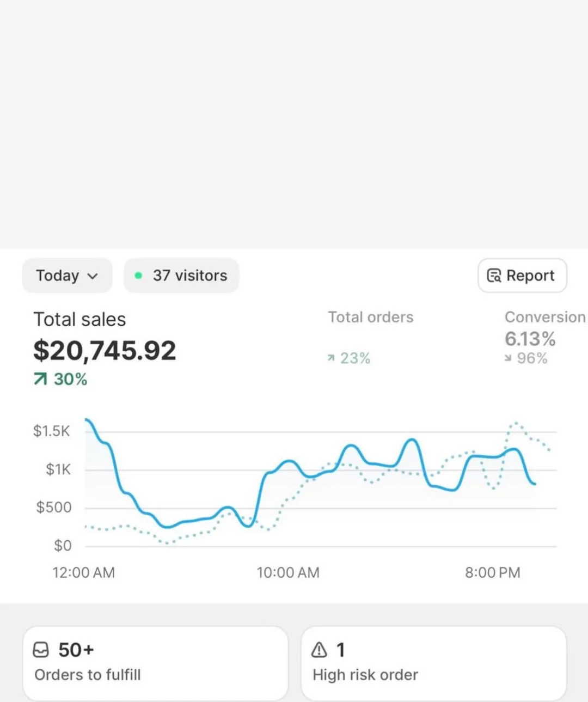
Task: Click the inbox icon beside 50+
Action: tap(41, 650)
